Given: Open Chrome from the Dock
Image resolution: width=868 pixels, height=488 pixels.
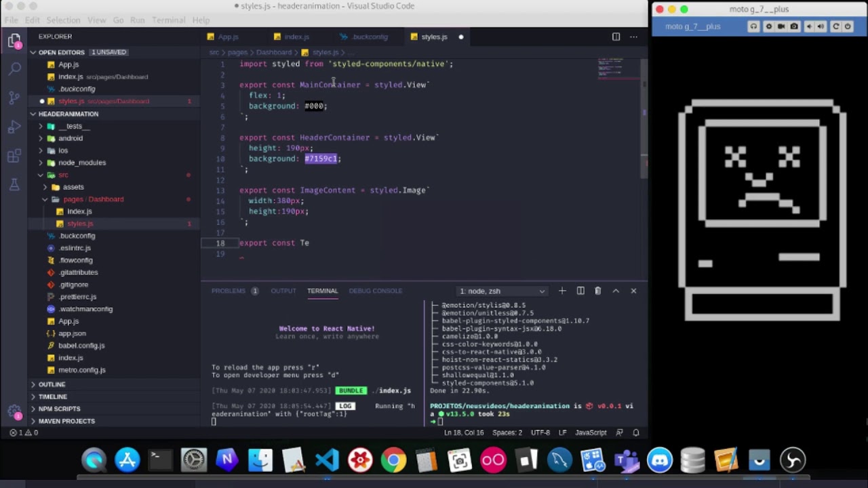Looking at the screenshot, I should 393,461.
